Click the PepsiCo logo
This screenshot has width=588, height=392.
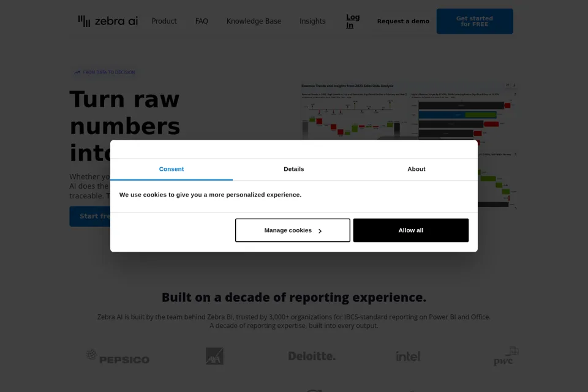point(118,356)
